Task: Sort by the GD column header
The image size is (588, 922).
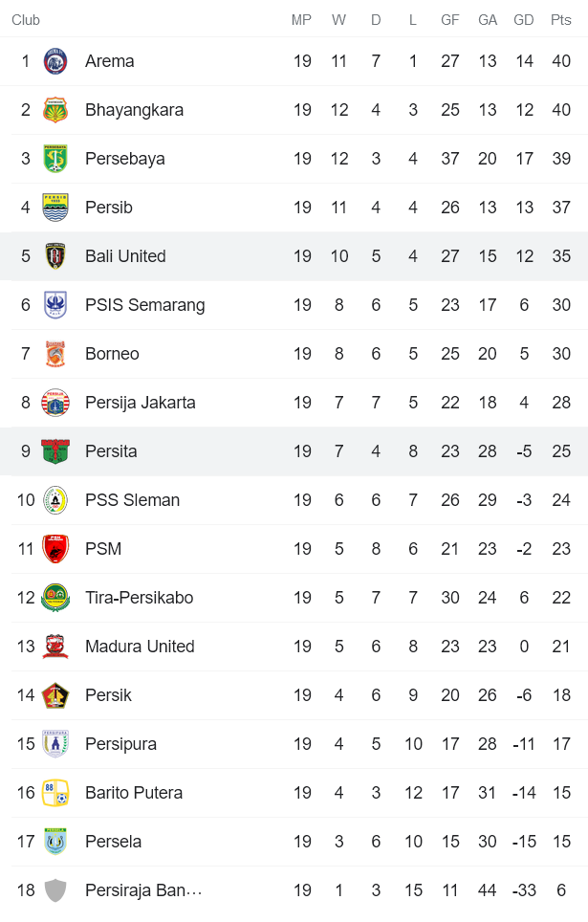Action: (x=524, y=19)
